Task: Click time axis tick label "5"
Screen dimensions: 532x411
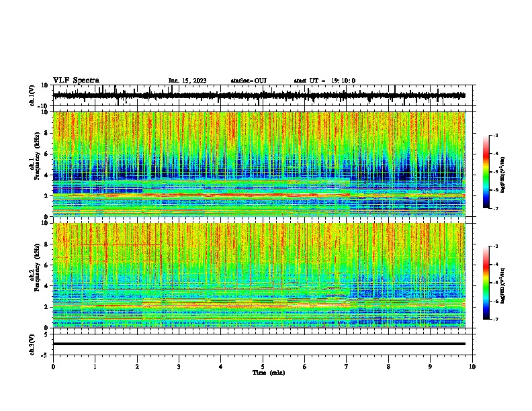Action: click(263, 367)
